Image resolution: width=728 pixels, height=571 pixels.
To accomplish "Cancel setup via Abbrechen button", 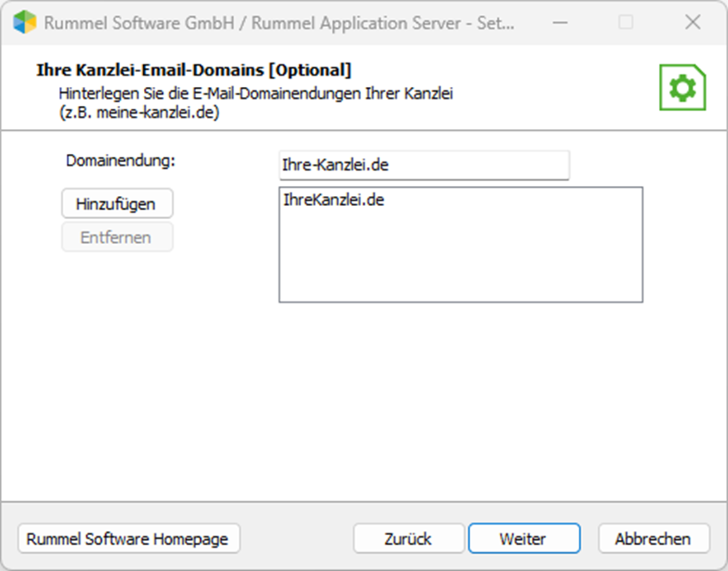I will click(654, 538).
